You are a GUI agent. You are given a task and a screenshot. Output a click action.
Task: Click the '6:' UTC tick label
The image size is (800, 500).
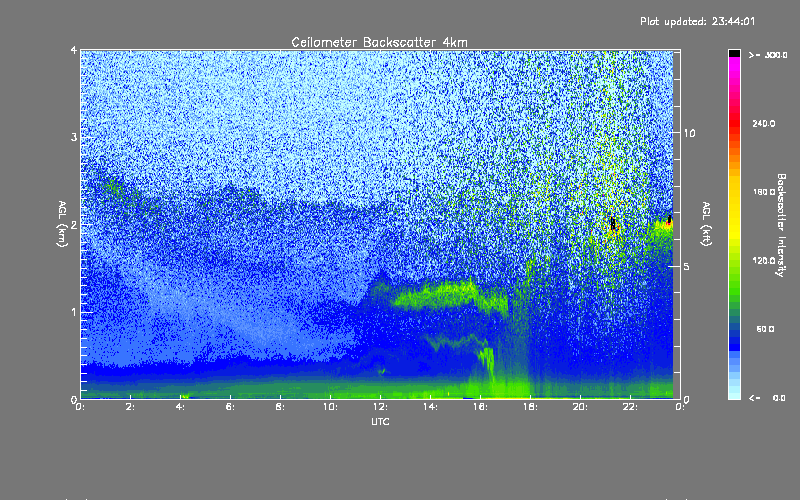(230, 407)
